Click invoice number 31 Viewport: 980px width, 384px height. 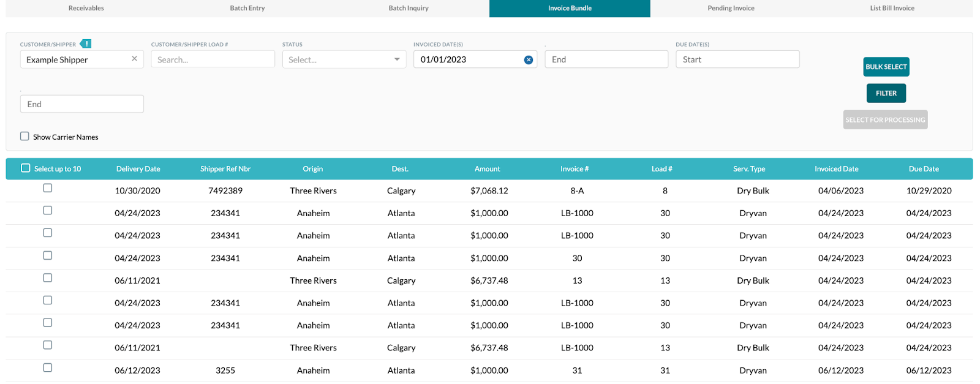pyautogui.click(x=577, y=371)
